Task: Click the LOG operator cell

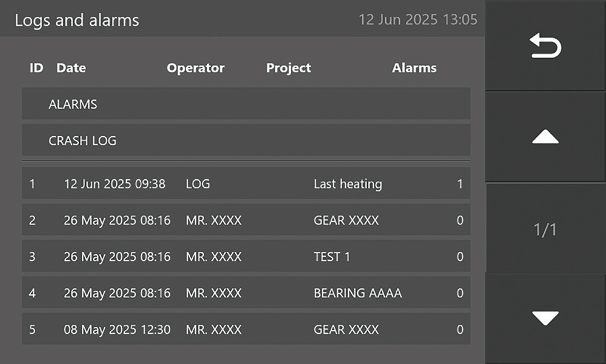Action: (198, 184)
